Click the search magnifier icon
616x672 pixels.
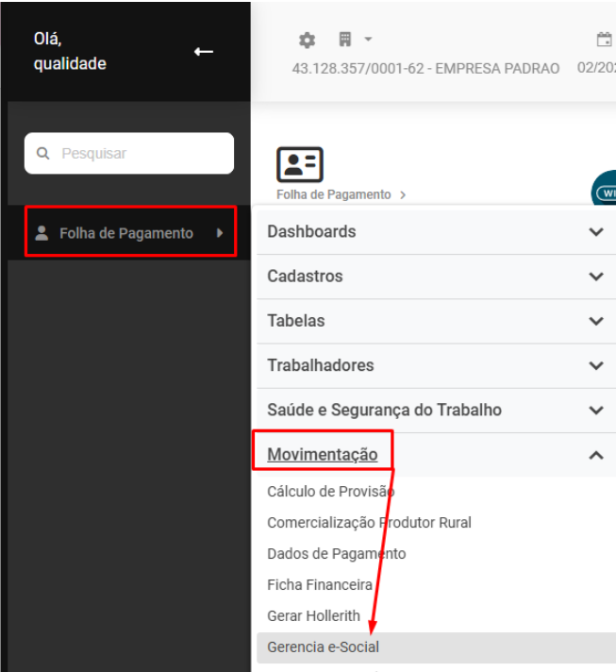[42, 153]
